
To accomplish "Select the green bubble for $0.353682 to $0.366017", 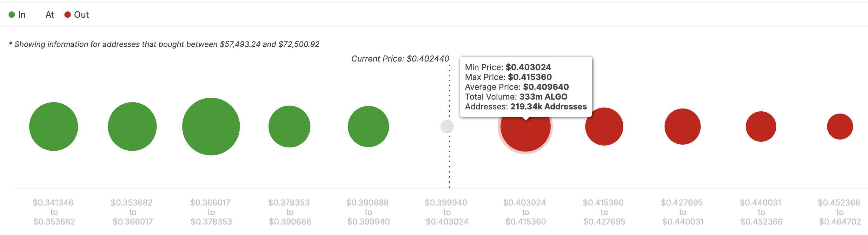I will 132,127.
